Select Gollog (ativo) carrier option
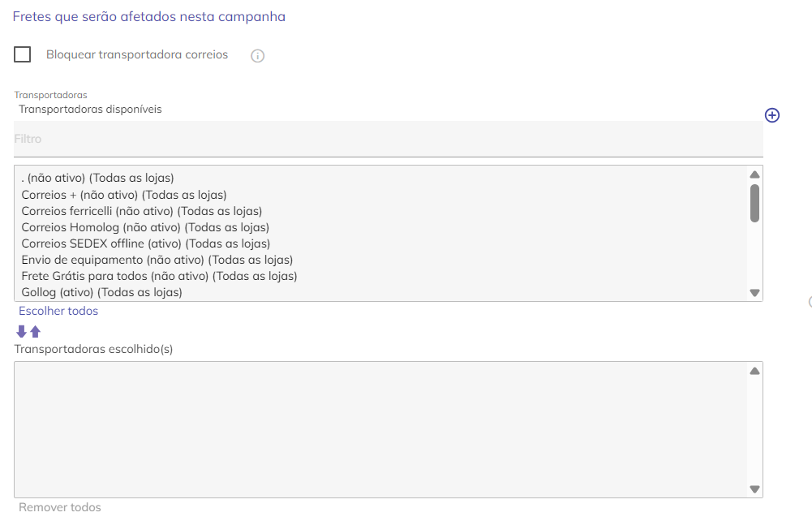This screenshot has width=812, height=521. 102,292
